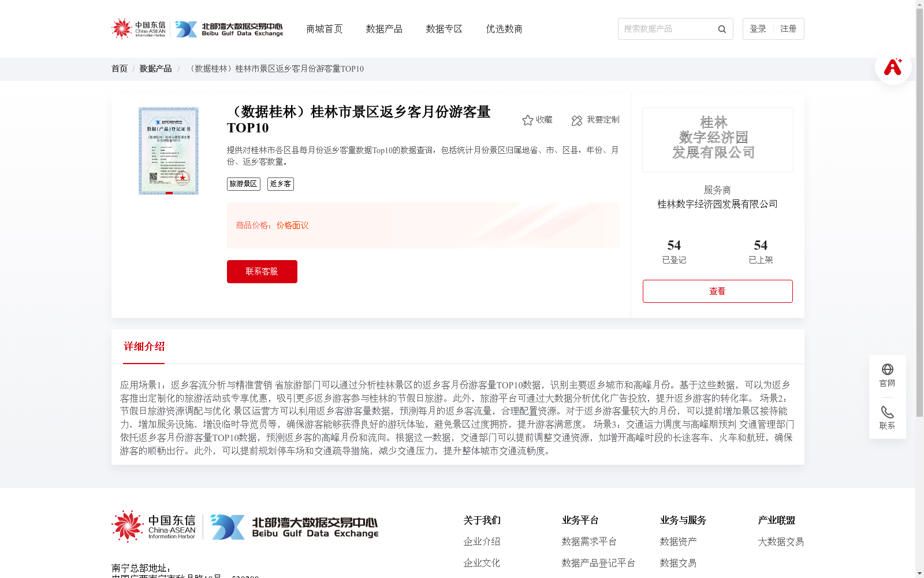Open the footer link 数据需求平台
The height and width of the screenshot is (578, 924).
coord(589,542)
